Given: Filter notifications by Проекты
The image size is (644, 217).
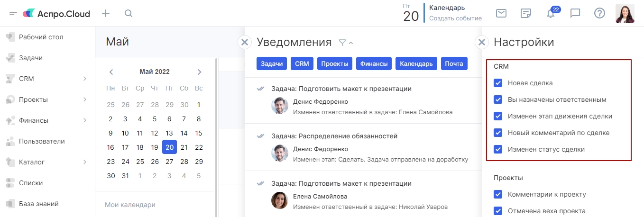Looking at the screenshot, I should click(x=334, y=63).
